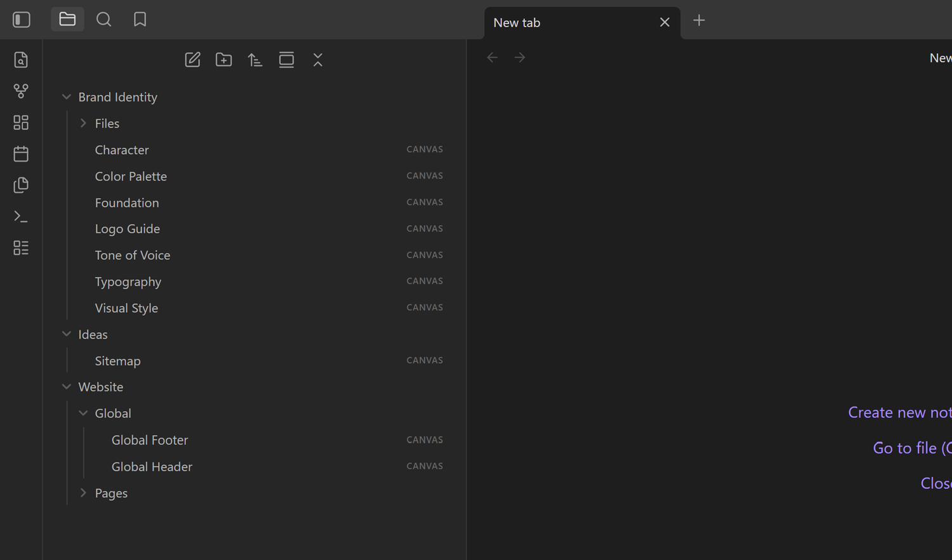Viewport: 952px width, 560px height.
Task: Open the bookmarks panel
Action: pos(140,20)
